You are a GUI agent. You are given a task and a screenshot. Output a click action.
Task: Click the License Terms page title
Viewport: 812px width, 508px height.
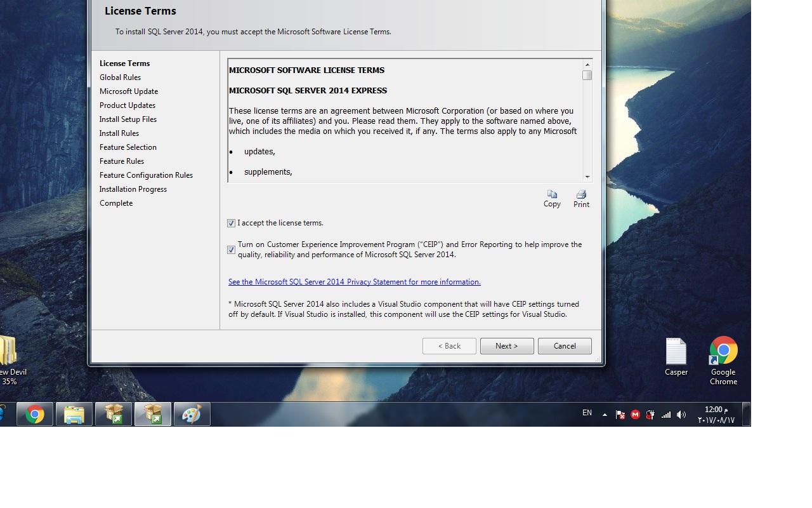(x=140, y=11)
